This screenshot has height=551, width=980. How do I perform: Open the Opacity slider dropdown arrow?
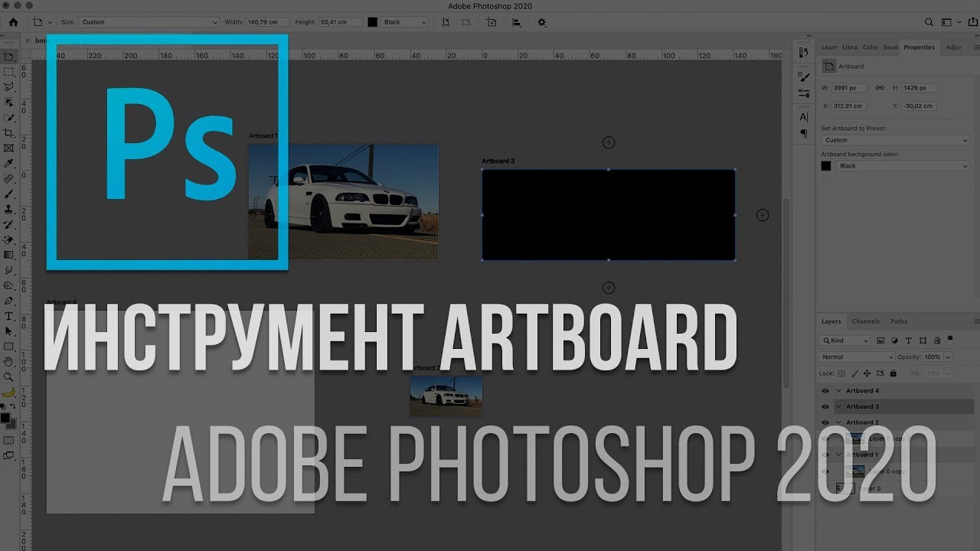949,357
